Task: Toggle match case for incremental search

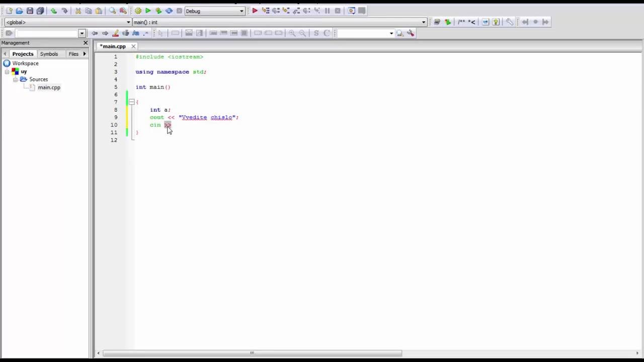Action: click(x=136, y=33)
